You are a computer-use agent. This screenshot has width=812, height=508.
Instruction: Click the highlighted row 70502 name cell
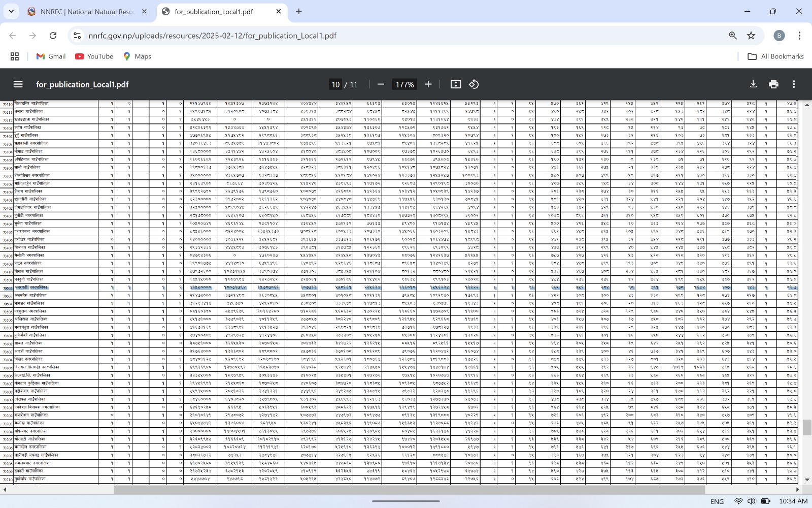click(x=30, y=288)
